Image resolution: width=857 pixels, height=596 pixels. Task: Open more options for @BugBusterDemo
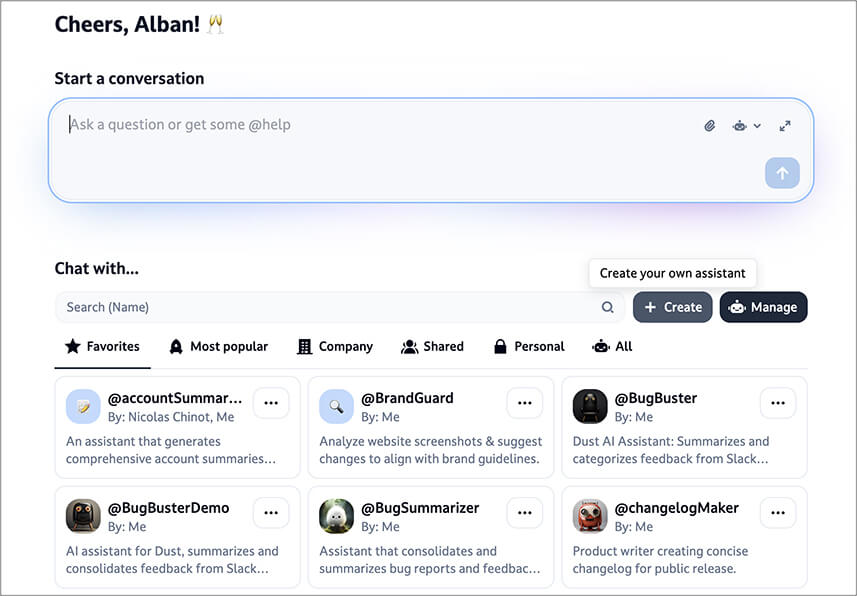tap(271, 513)
